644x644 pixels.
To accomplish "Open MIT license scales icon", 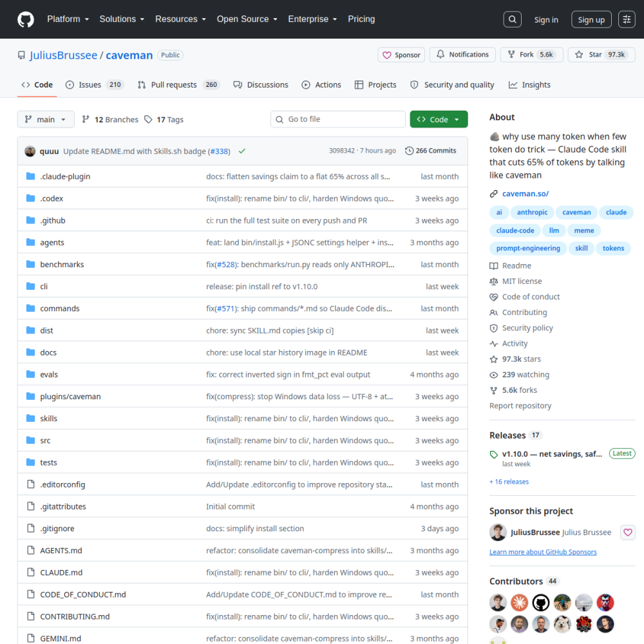I will 494,281.
